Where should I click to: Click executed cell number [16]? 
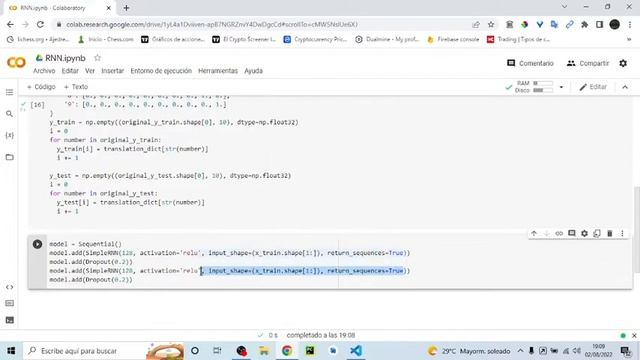point(37,105)
